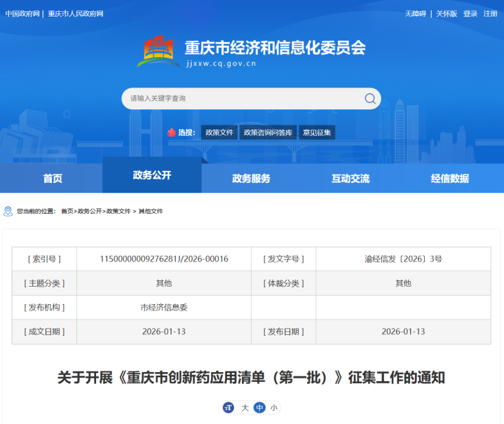This screenshot has width=504, height=424.
Task: Click 政务公开 in the breadcrumb path
Action: [89, 211]
